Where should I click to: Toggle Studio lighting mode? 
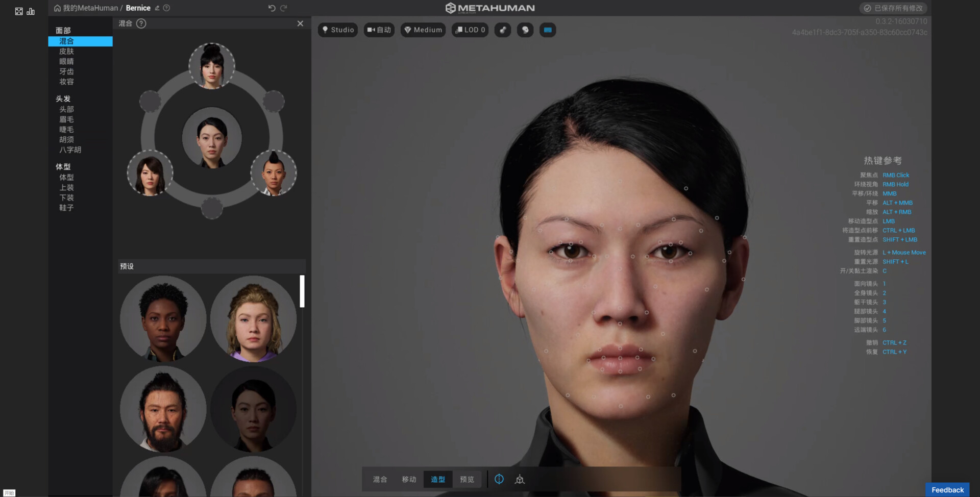pos(337,30)
